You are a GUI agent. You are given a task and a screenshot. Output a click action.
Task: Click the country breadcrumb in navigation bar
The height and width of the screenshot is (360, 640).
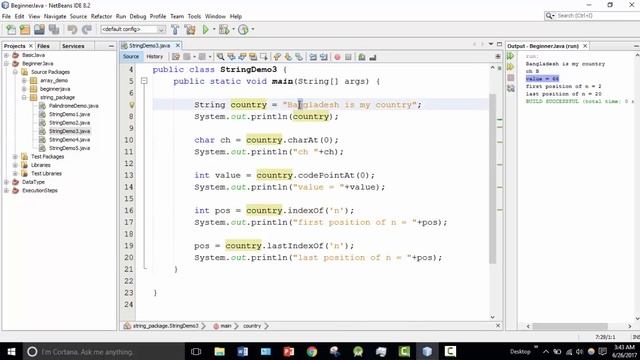tap(252, 326)
